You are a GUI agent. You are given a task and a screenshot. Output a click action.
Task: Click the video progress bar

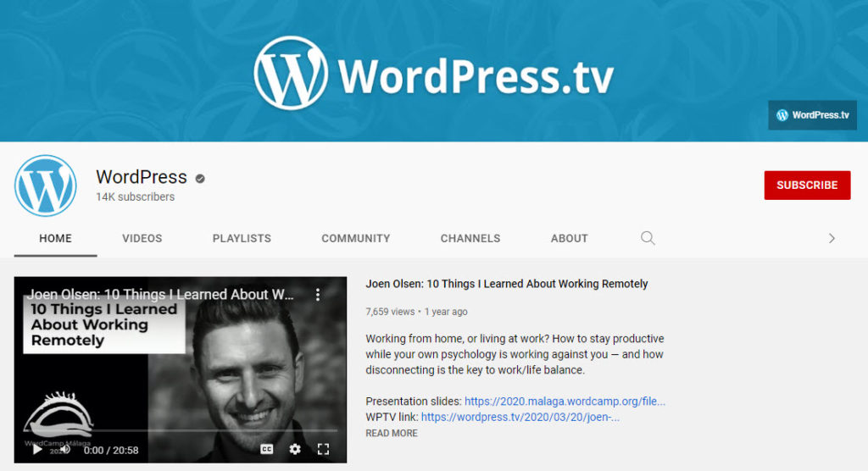pos(181,430)
